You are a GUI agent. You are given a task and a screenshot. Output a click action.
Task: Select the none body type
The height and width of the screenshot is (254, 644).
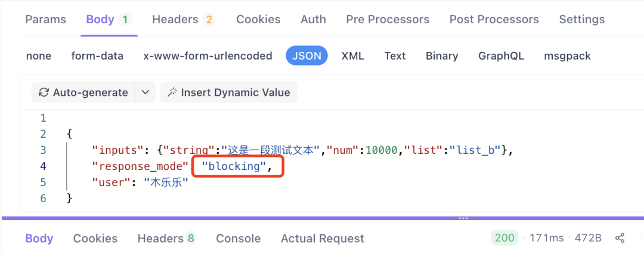pos(39,56)
